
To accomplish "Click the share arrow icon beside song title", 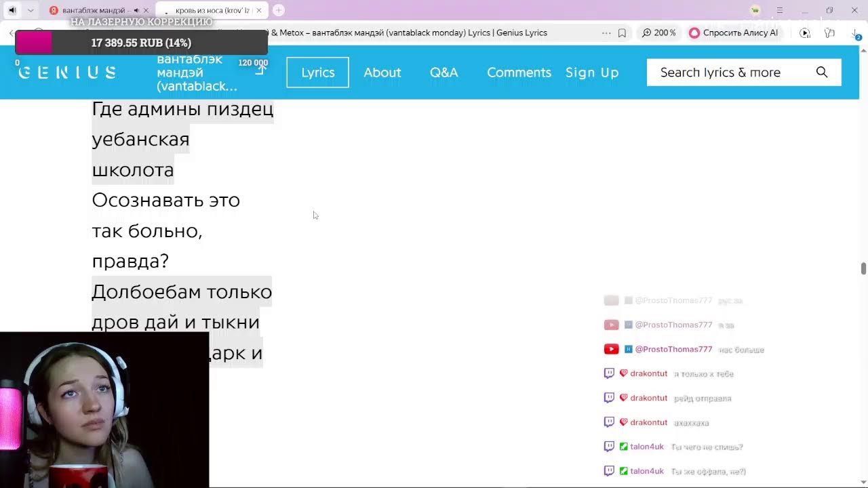I will (x=260, y=69).
